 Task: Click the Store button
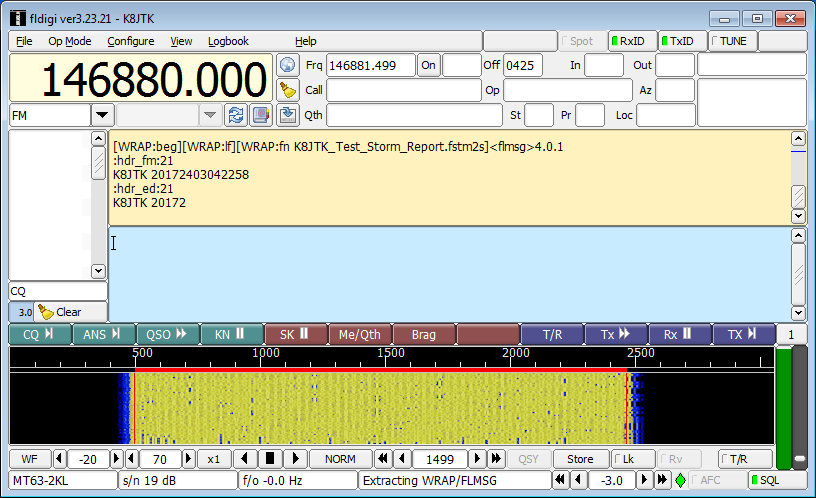580,459
